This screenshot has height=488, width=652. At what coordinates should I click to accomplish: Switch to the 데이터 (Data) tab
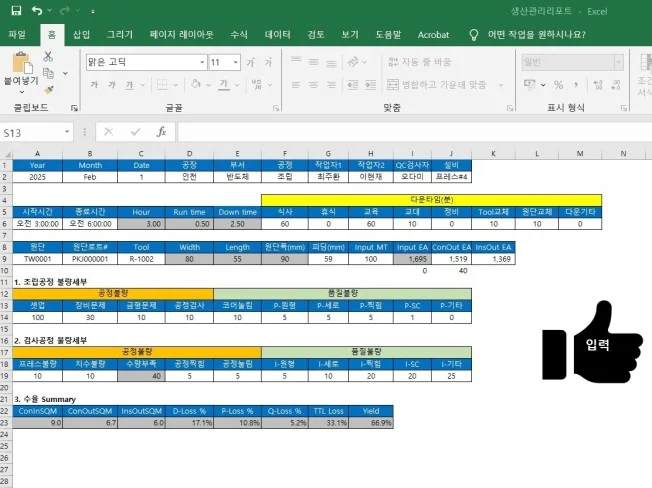coord(277,34)
